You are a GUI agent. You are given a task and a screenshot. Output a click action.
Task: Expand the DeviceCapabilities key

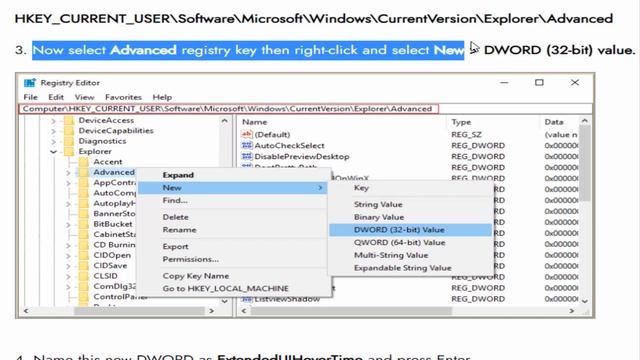pos(53,131)
